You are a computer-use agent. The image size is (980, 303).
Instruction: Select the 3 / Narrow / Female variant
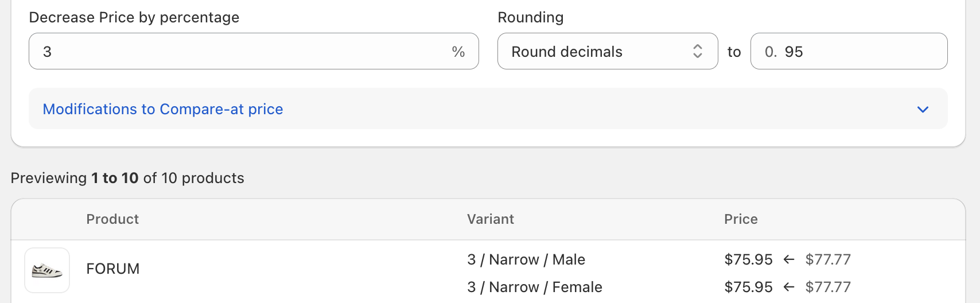(535, 287)
